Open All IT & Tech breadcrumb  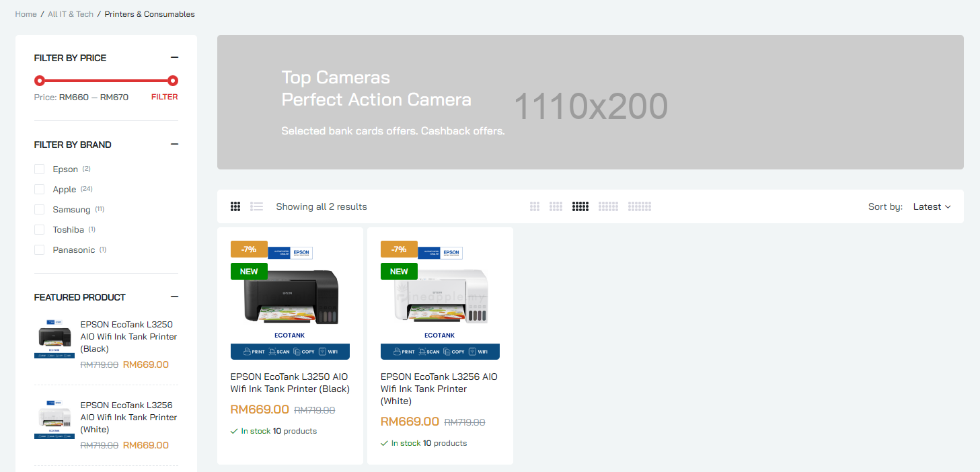coord(71,14)
